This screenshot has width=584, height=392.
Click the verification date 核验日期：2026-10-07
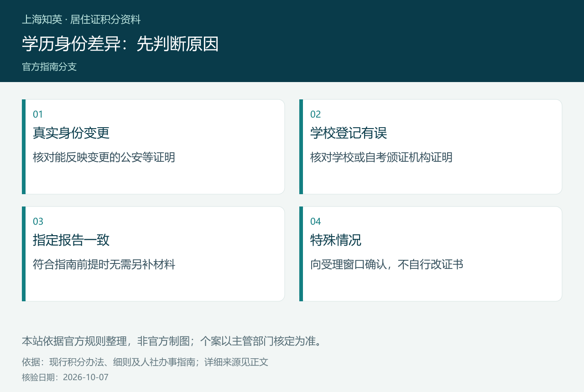coord(65,377)
